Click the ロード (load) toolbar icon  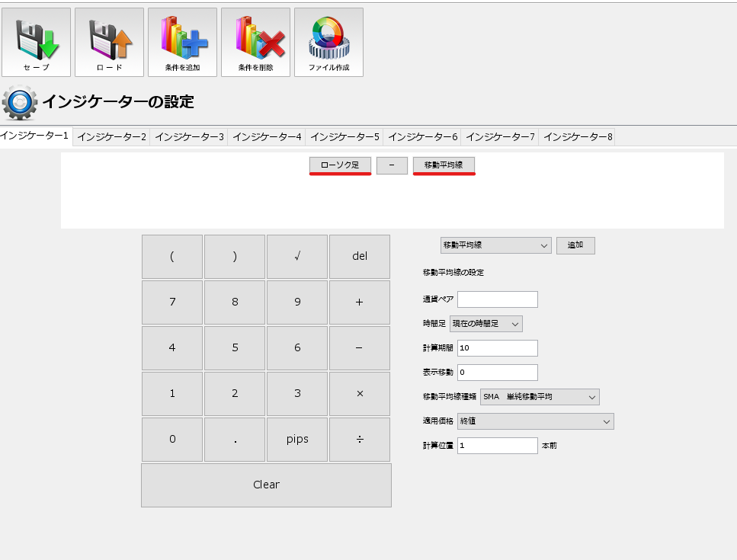(x=109, y=42)
